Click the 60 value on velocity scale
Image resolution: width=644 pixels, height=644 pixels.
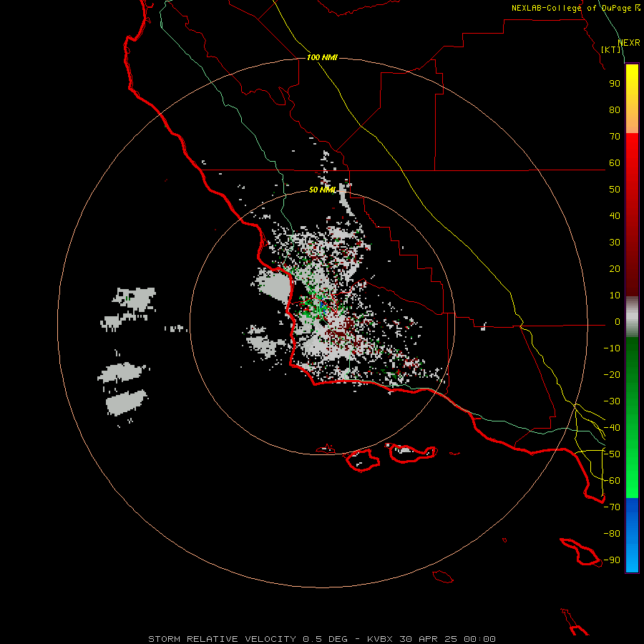tap(615, 163)
